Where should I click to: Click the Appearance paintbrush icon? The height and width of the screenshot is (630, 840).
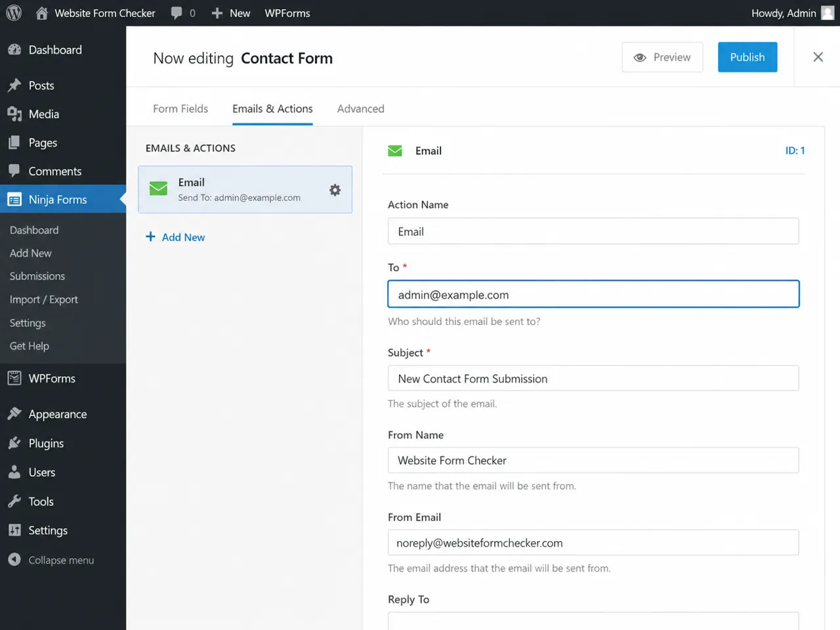tap(14, 413)
